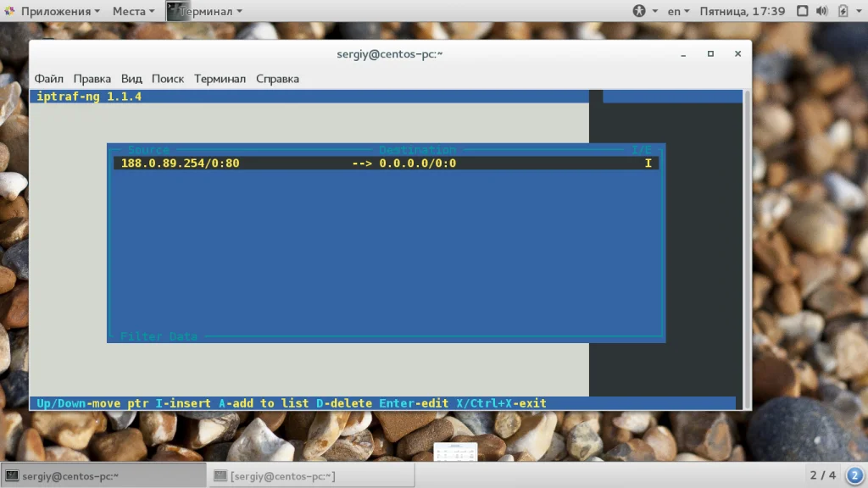Open the accessibility icon in top panel
The height and width of the screenshot is (488, 868).
click(639, 11)
